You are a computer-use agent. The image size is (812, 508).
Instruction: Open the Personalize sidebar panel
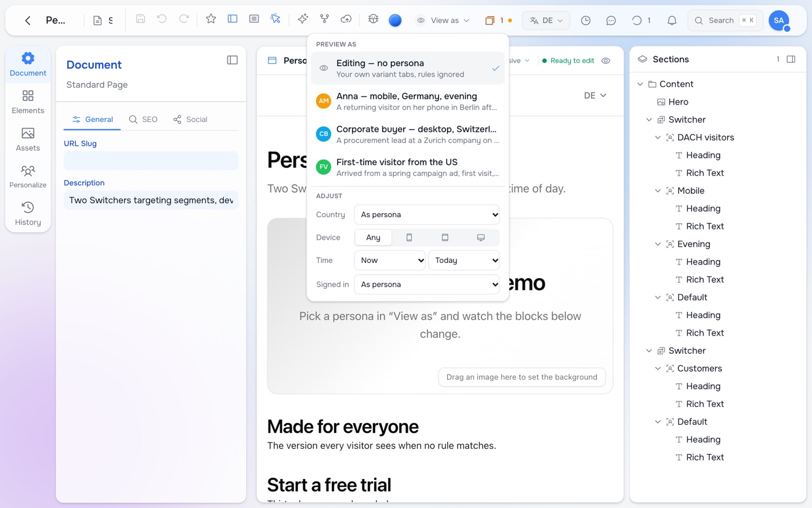pyautogui.click(x=28, y=176)
